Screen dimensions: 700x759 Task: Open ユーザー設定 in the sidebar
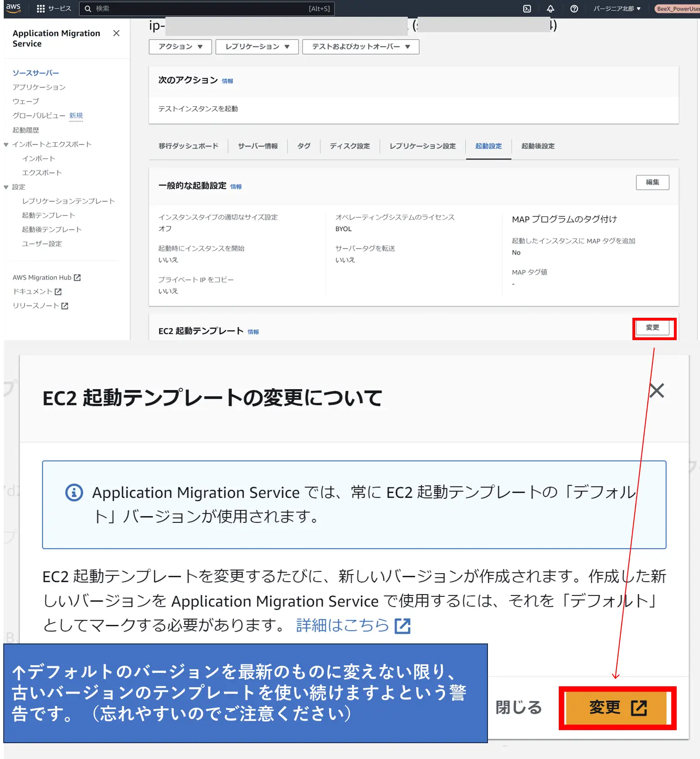coord(42,244)
